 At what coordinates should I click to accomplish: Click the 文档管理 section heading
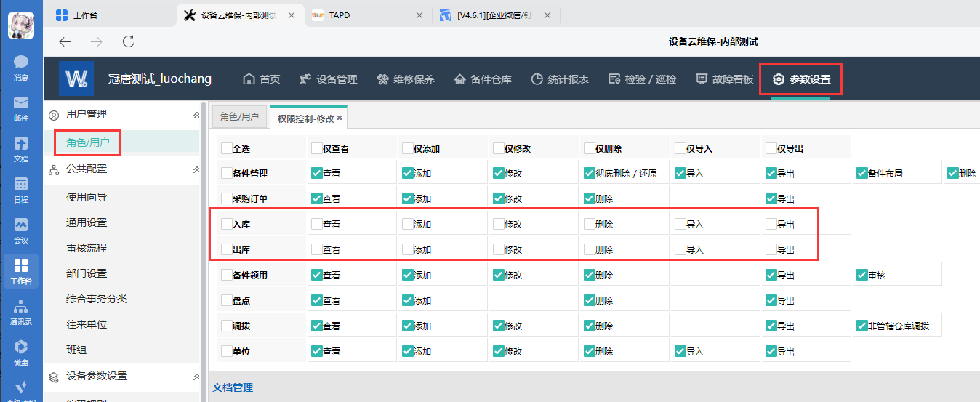233,387
